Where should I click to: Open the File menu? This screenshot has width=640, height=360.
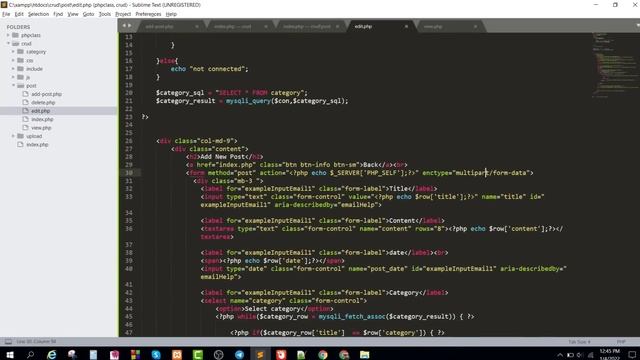(x=6, y=14)
